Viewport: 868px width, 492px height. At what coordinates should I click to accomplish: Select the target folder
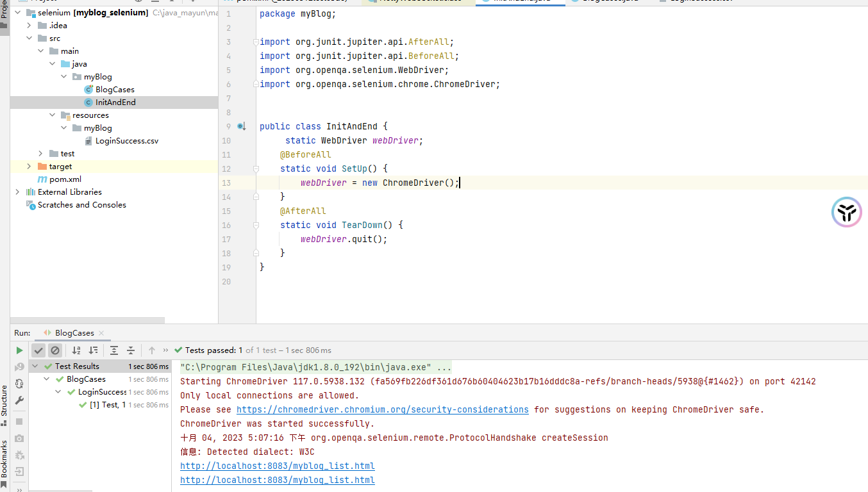click(60, 167)
